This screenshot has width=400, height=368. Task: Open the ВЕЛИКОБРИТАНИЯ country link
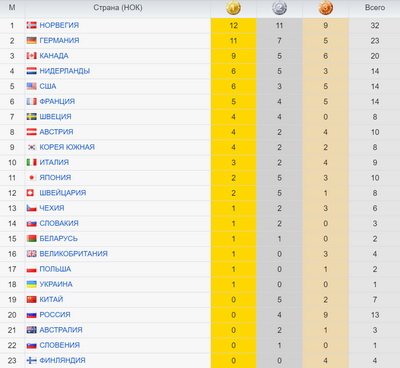(x=73, y=254)
